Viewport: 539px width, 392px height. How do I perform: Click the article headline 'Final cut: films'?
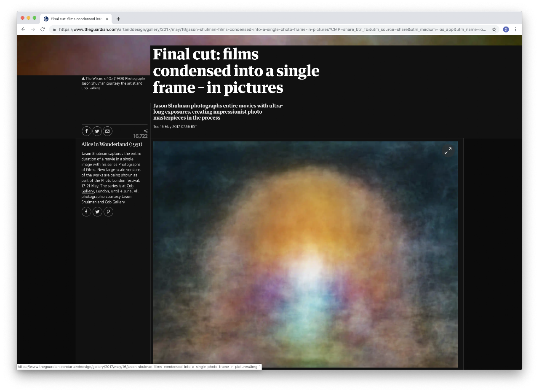pyautogui.click(x=236, y=71)
